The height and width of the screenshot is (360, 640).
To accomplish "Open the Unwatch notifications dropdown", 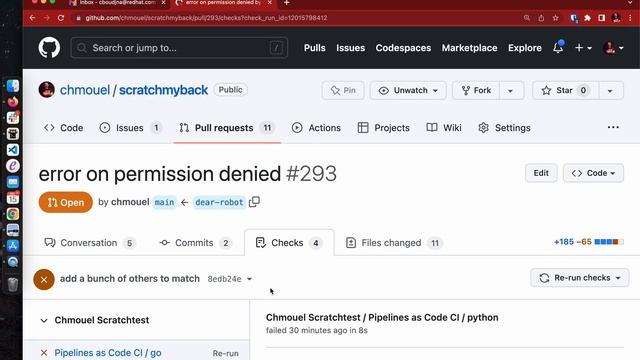I will pyautogui.click(x=408, y=90).
